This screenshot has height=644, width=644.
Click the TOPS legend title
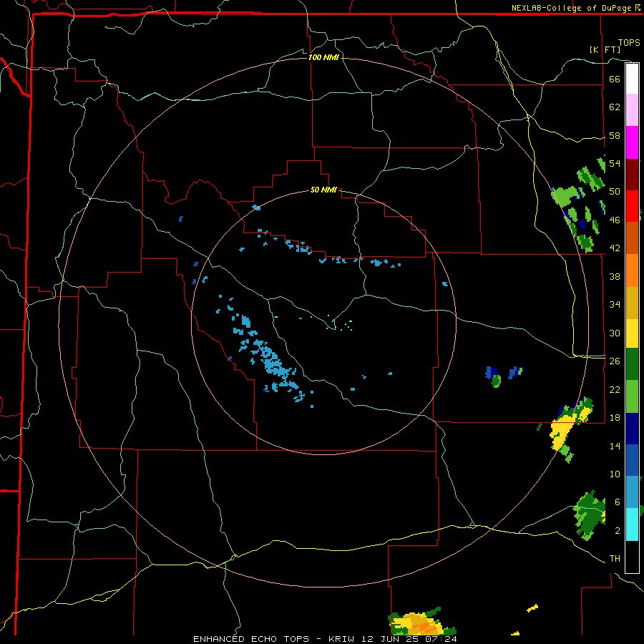pos(629,43)
